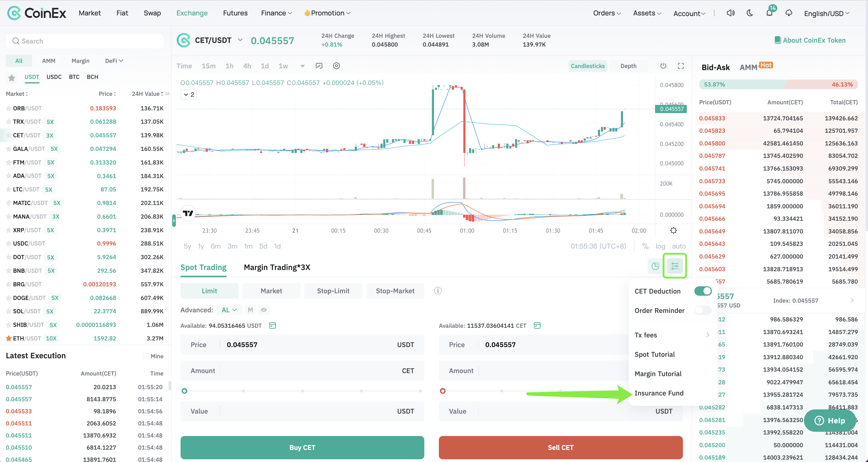This screenshot has height=462, width=868.
Task: Disable CET Deduction switch
Action: pos(703,291)
